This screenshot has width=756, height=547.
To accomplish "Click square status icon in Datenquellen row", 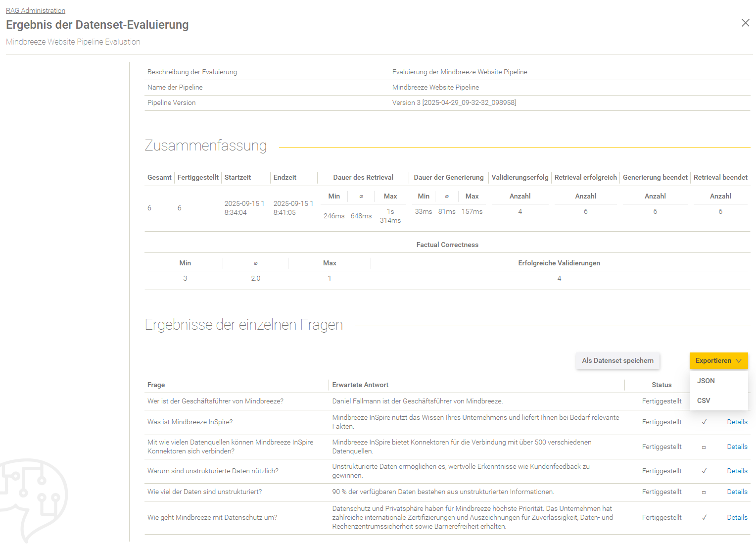I will coord(704,447).
